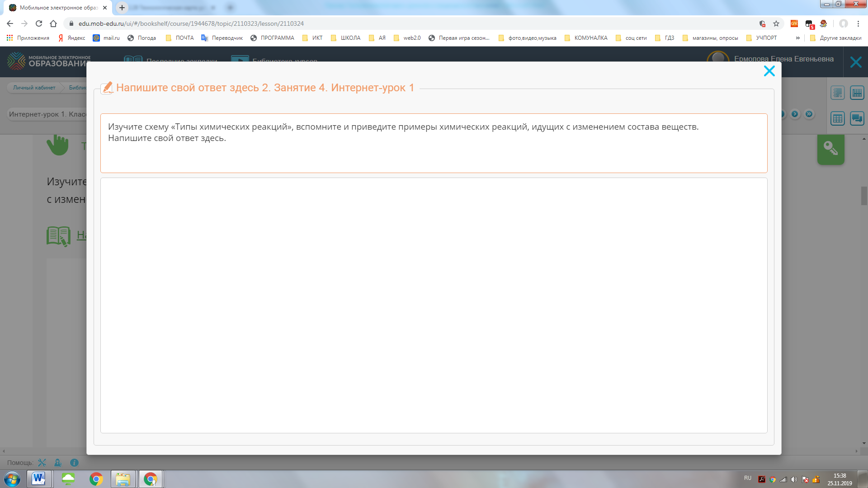Click the info help icon beside Помощь
The height and width of the screenshot is (488, 868).
(75, 463)
